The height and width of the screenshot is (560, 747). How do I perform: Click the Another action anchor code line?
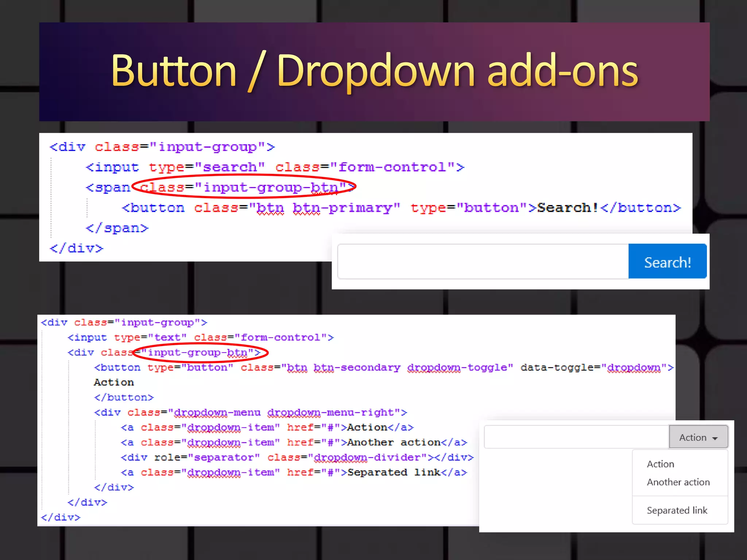click(x=294, y=442)
